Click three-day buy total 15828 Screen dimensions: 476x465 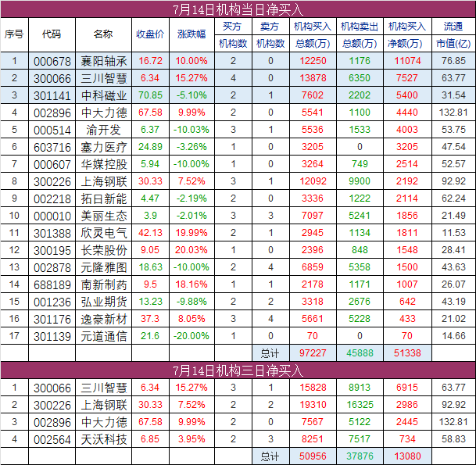point(313,388)
